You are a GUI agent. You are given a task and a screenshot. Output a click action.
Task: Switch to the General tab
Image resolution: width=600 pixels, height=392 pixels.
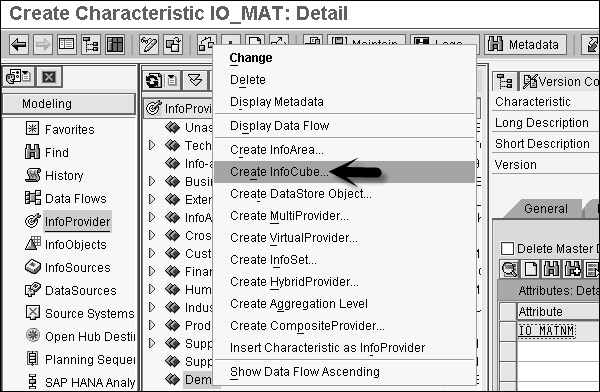(545, 209)
